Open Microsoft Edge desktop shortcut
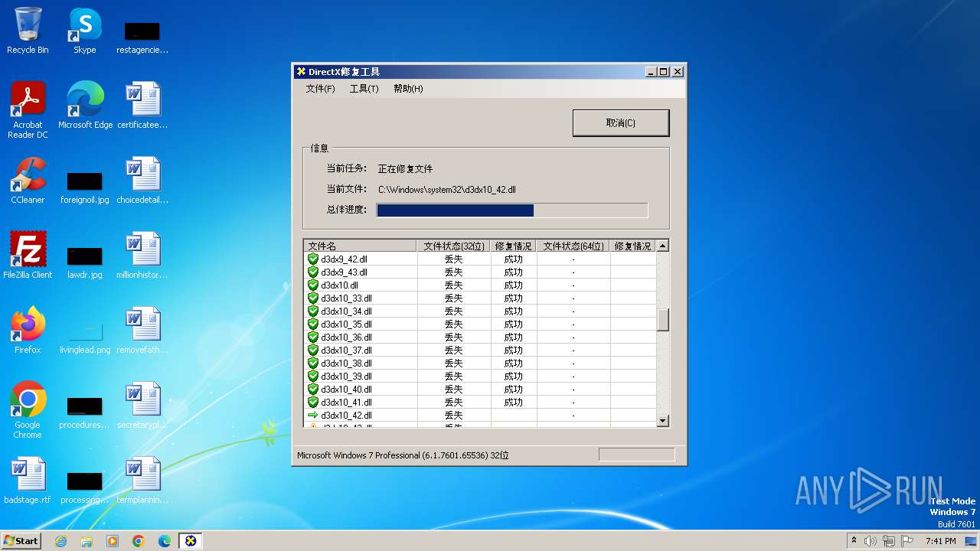Screen dimensions: 980x551 pyautogui.click(x=85, y=106)
